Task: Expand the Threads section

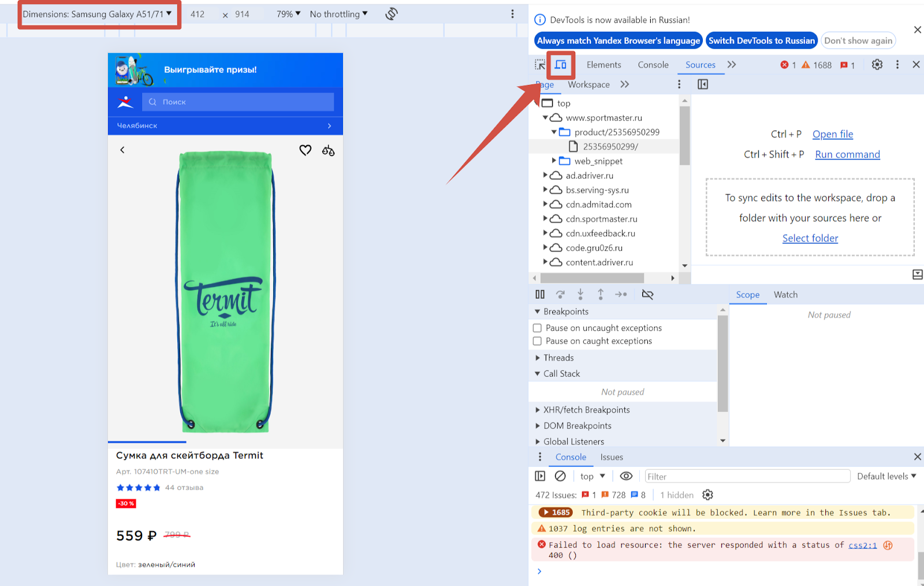Action: click(558, 358)
